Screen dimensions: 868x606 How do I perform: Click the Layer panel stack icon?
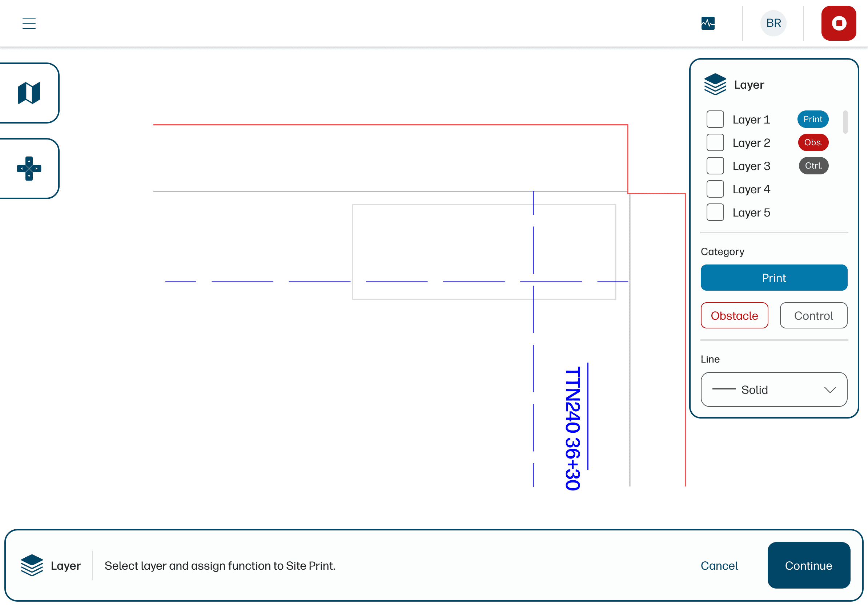(x=715, y=84)
